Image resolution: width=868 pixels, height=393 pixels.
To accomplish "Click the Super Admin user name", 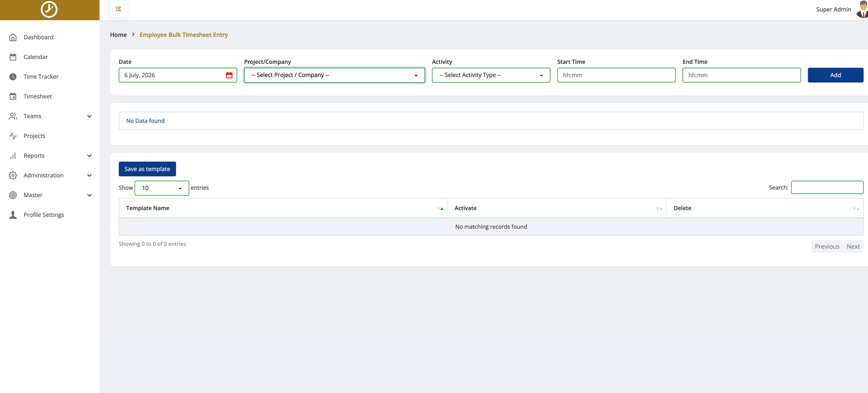I will click(834, 9).
